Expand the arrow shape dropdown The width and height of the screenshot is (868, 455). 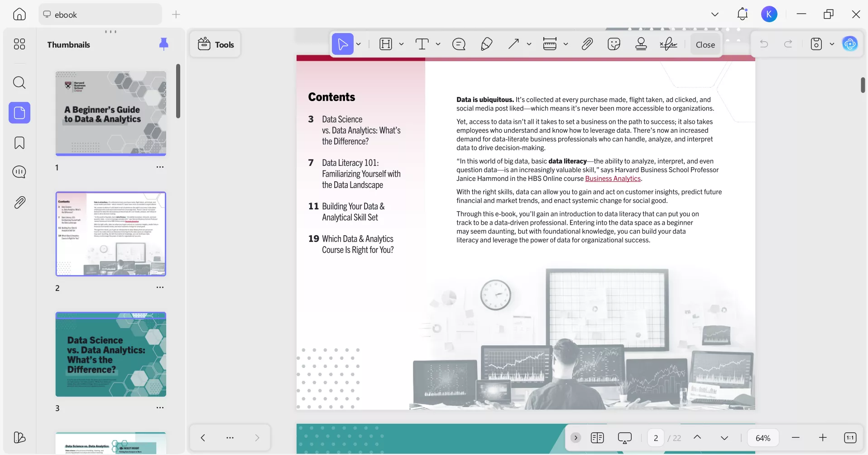tap(529, 44)
